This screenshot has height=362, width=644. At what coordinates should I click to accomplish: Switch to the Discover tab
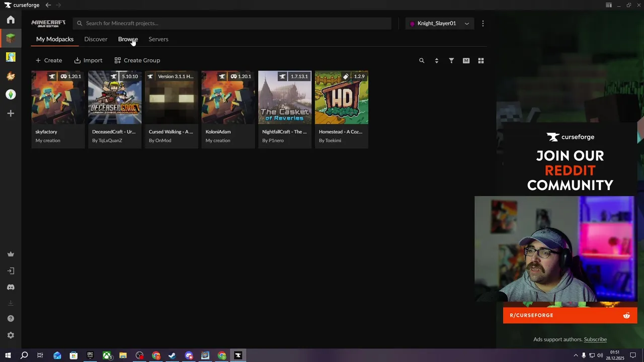96,39
